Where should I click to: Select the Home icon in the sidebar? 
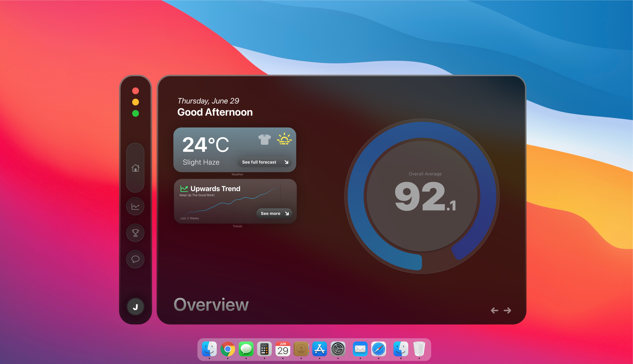pyautogui.click(x=135, y=168)
